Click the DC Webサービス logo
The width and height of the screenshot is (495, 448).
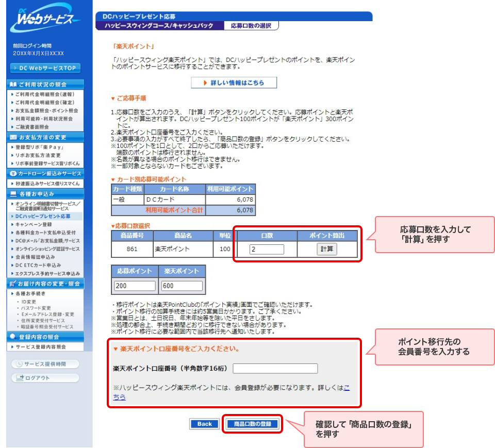coord(47,21)
